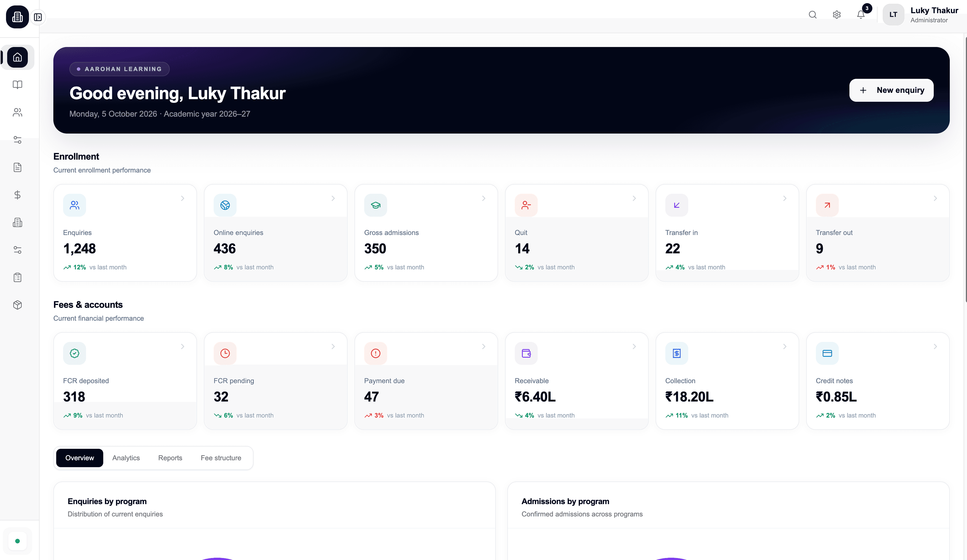Toggle the sidebar expand panel button
Screen dimensions: 967x560
(38, 17)
